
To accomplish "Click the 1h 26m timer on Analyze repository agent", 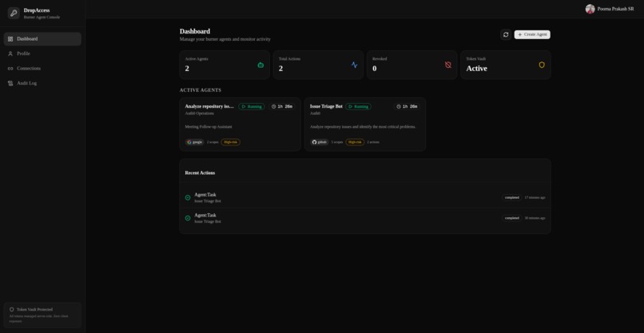I will 282,107.
